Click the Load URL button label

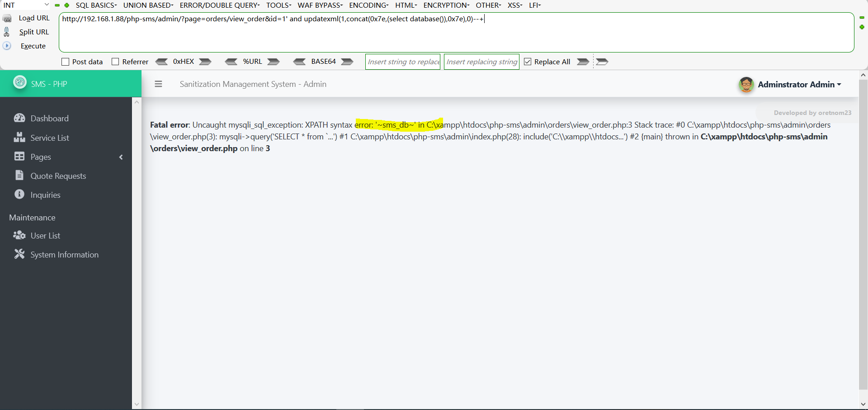coord(34,18)
